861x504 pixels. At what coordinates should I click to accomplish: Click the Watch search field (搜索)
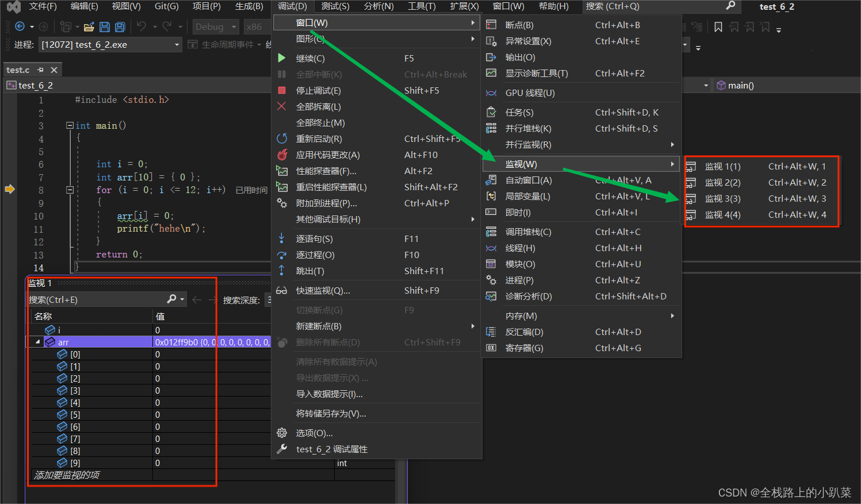point(98,299)
